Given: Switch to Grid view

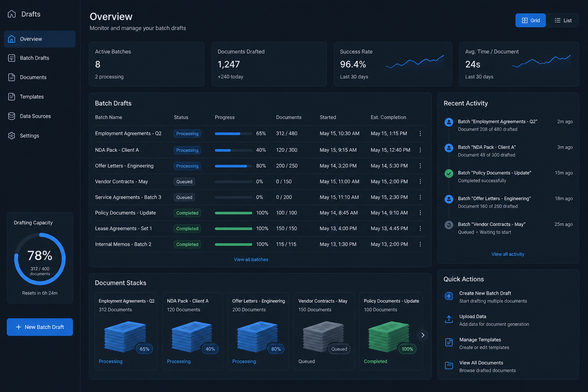Looking at the screenshot, I should (x=531, y=20).
